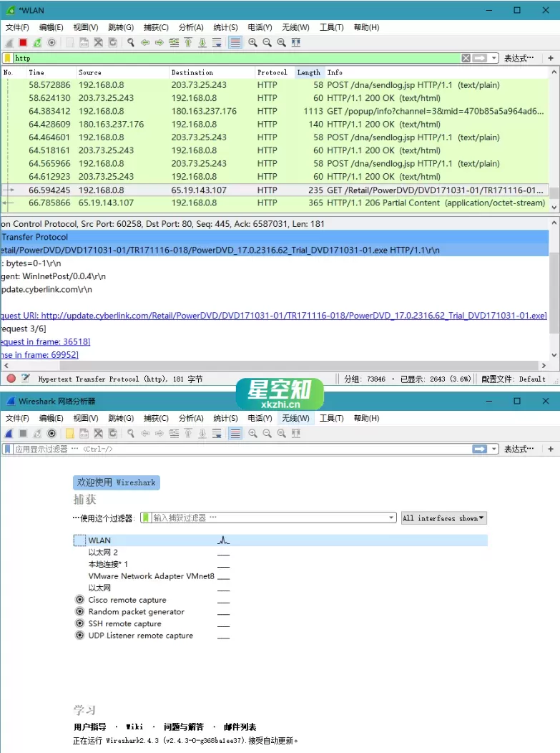Restart capture icon in WLAN window toolbar
This screenshot has width=560, height=753.
click(37, 43)
